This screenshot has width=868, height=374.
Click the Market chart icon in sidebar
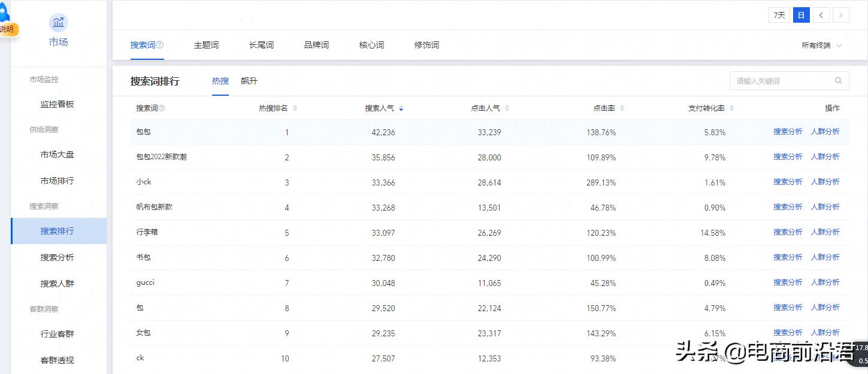pyautogui.click(x=58, y=23)
